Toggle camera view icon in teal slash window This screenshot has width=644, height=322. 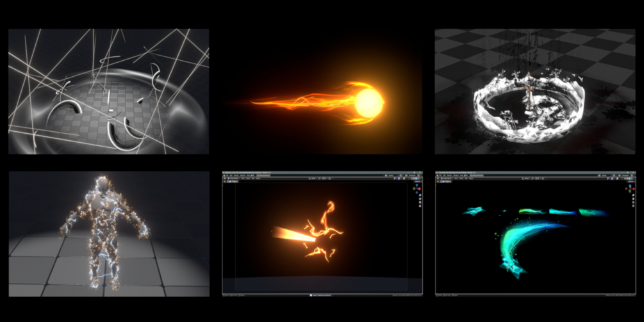pos(633,202)
